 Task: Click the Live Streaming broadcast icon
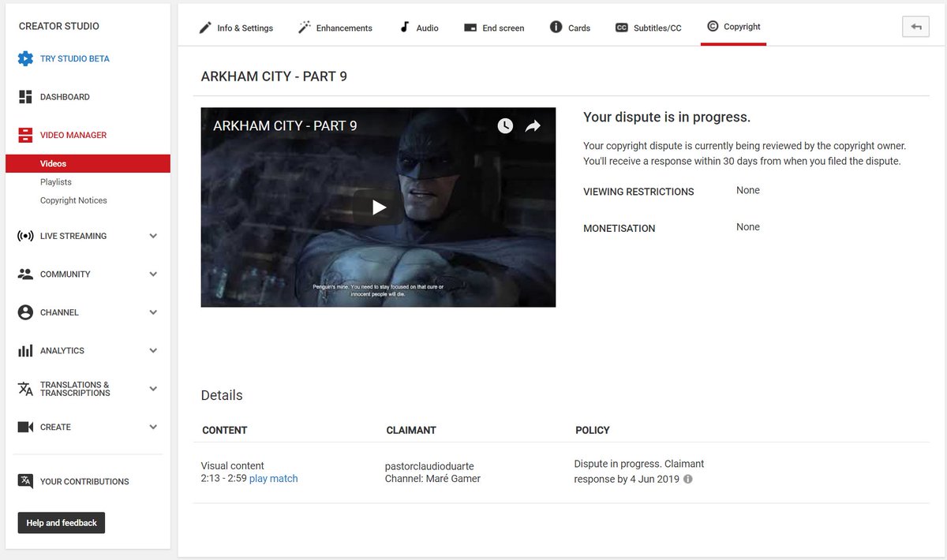pos(25,236)
